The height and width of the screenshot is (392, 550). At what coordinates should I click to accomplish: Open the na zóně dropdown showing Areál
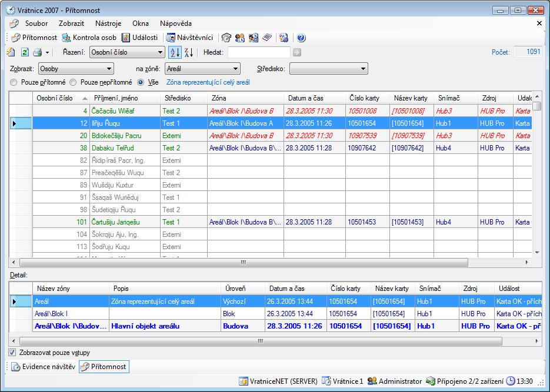(202, 69)
